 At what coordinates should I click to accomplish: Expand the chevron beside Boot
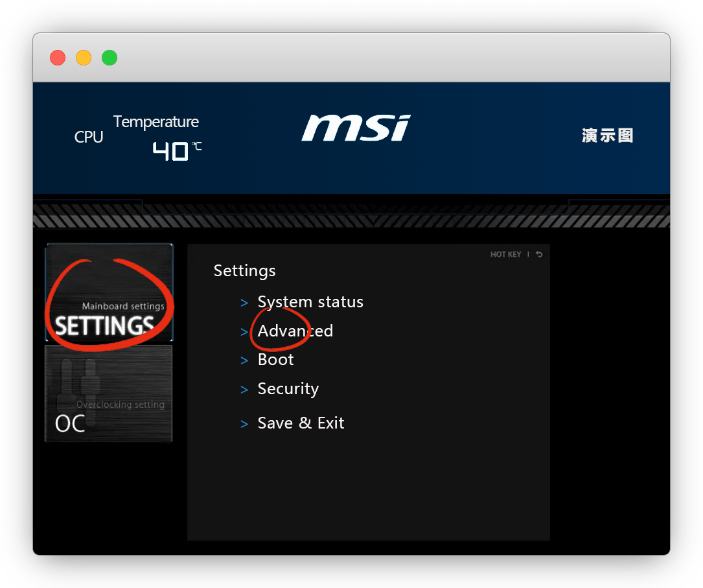click(x=244, y=360)
